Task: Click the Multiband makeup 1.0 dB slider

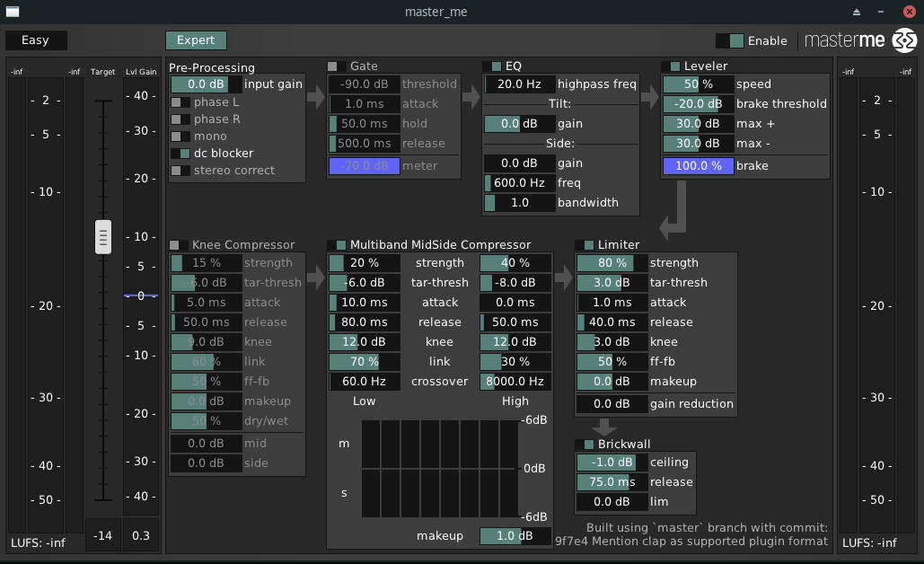Action: pos(515,536)
